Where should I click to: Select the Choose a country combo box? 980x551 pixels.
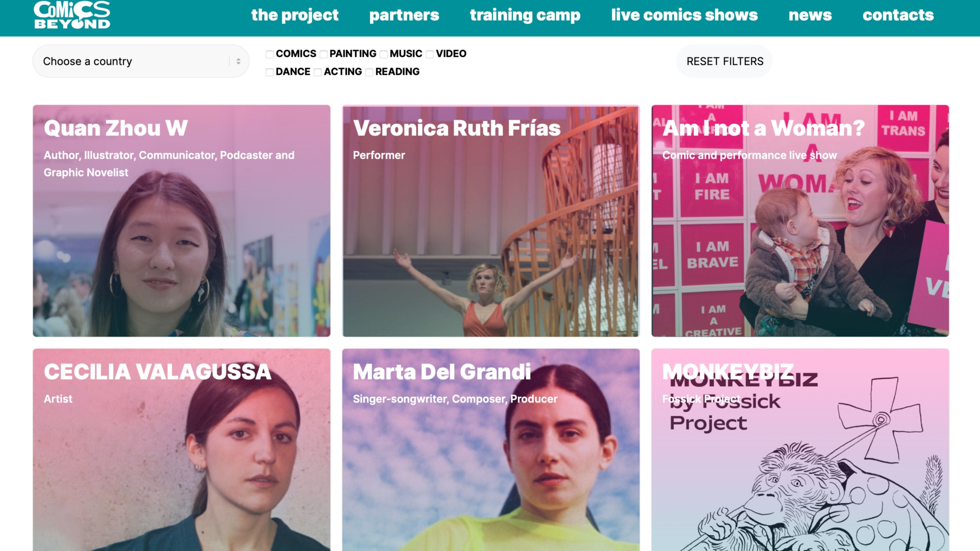[x=141, y=61]
